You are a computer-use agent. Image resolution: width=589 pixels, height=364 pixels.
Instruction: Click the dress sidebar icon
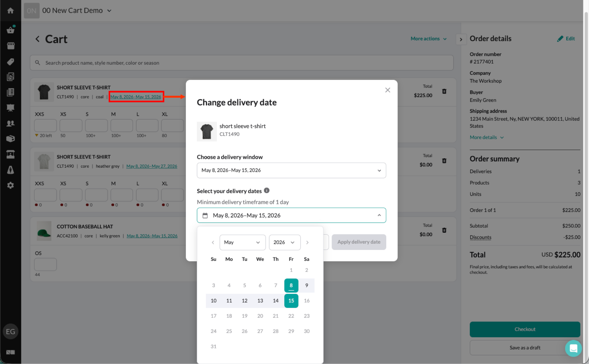point(10,170)
